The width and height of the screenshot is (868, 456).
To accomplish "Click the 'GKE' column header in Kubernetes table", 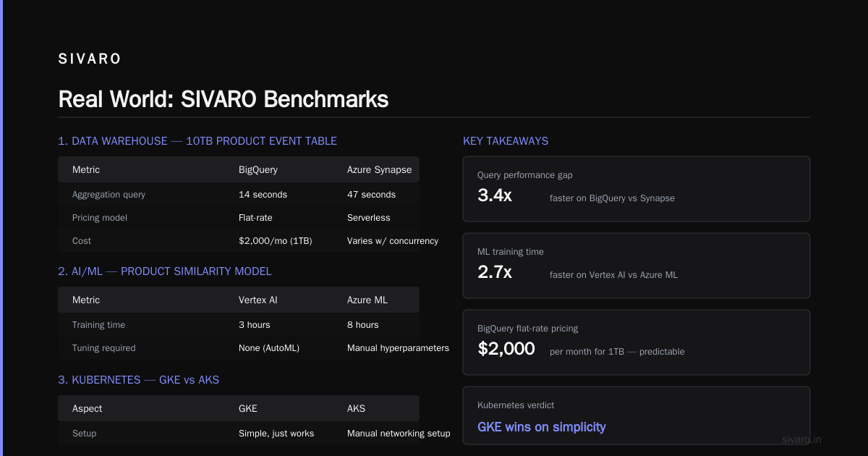I will click(248, 409).
